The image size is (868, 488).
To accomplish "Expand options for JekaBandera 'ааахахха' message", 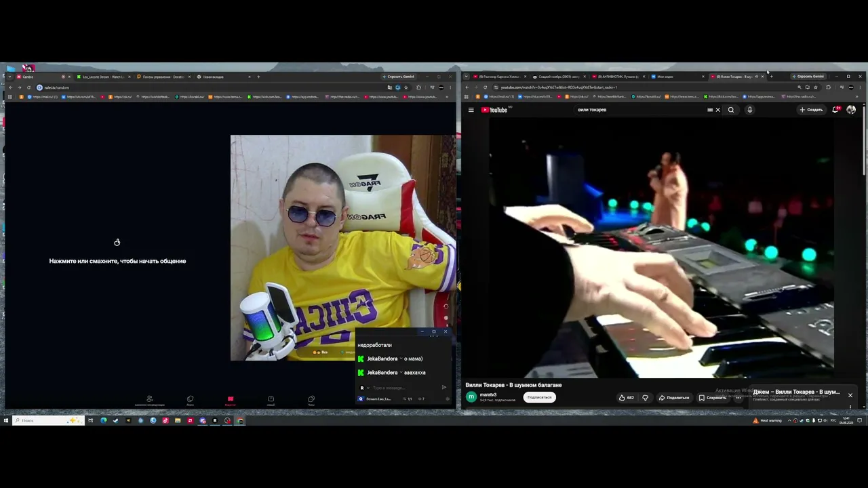I will (401, 373).
